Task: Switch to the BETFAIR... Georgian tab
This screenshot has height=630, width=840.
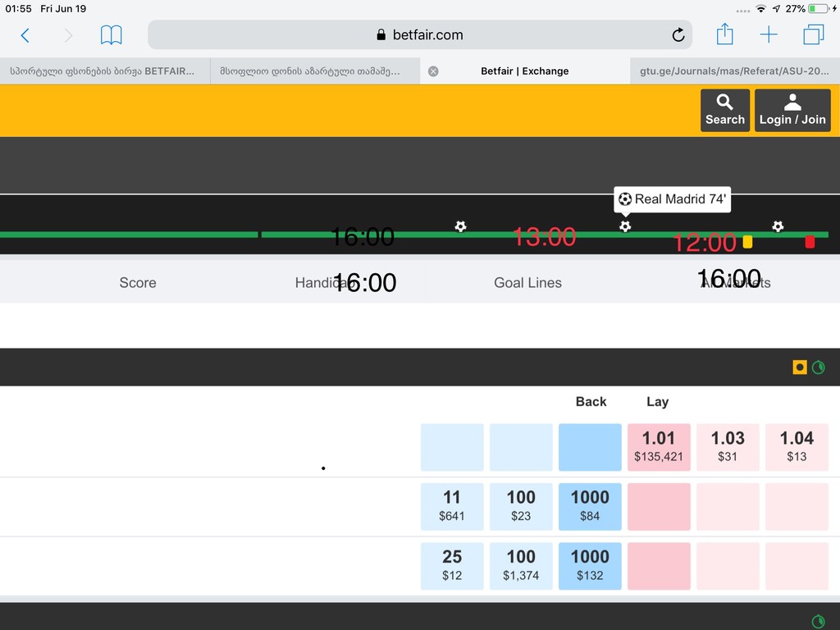Action: click(105, 71)
